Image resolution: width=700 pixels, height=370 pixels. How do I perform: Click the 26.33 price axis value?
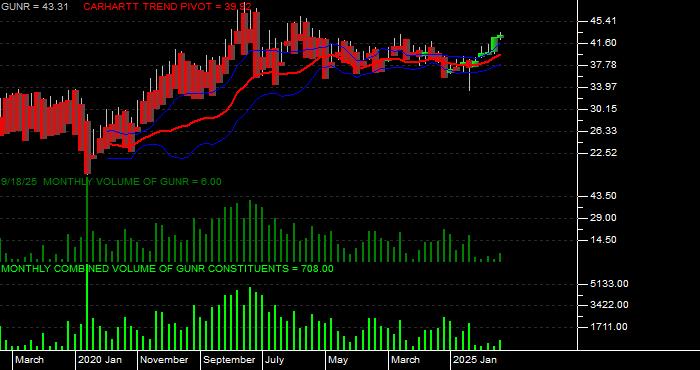click(603, 131)
